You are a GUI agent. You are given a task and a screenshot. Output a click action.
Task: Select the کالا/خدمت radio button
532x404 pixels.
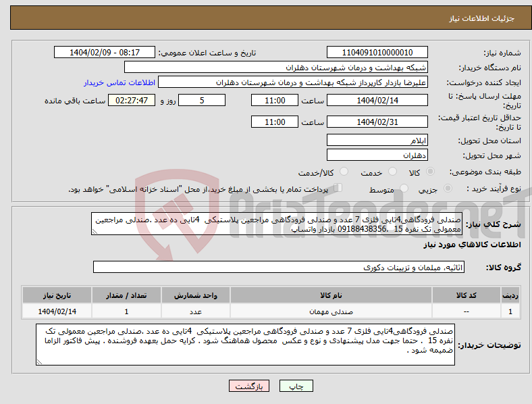344,172
